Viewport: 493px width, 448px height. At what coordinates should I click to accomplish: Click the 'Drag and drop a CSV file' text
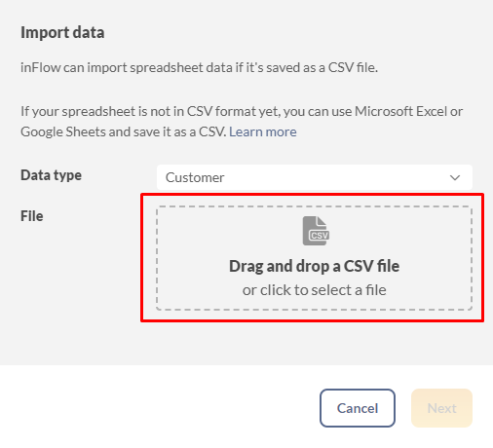pyautogui.click(x=314, y=266)
